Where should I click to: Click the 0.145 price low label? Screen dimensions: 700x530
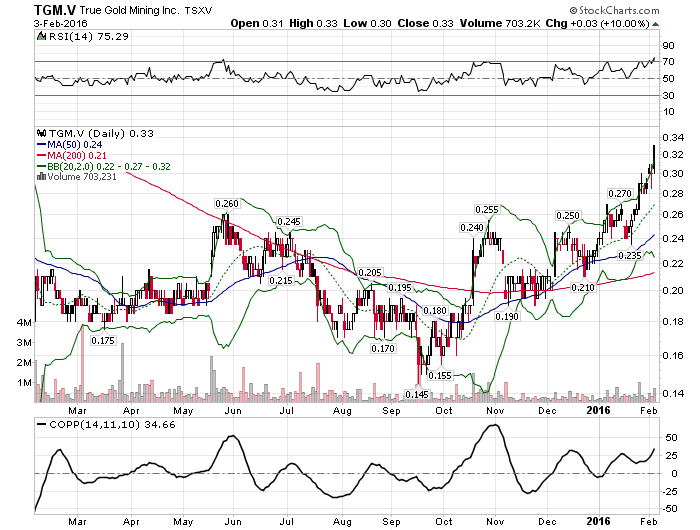(417, 394)
